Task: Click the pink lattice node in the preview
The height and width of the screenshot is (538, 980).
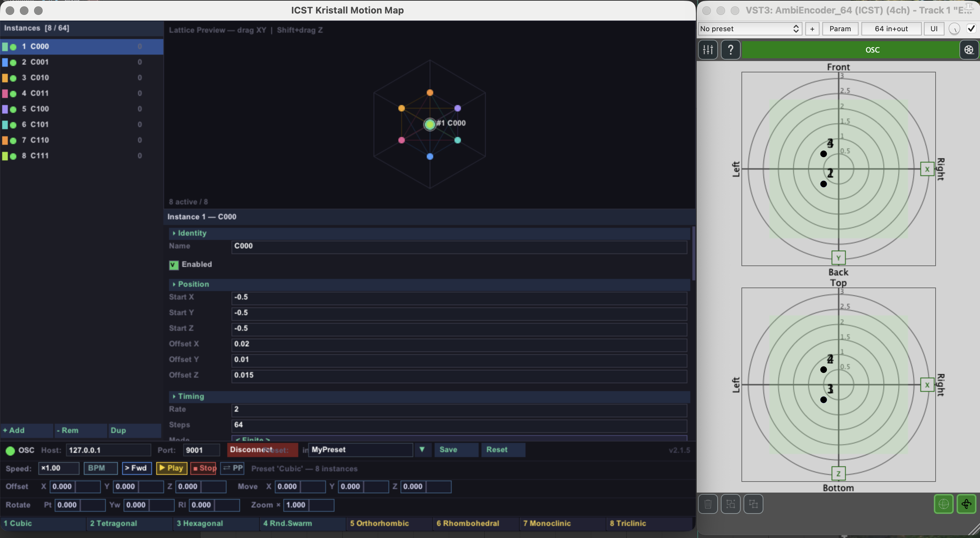Action: [x=401, y=140]
